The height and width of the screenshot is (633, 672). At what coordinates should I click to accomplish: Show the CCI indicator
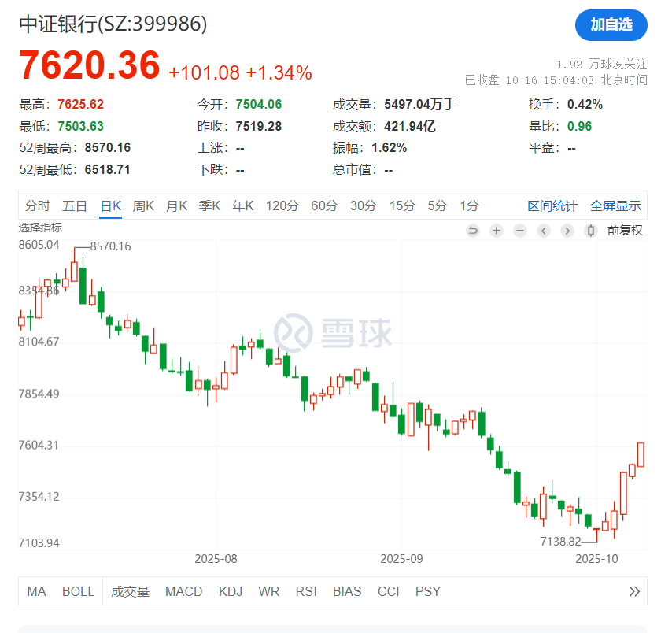pos(388,592)
